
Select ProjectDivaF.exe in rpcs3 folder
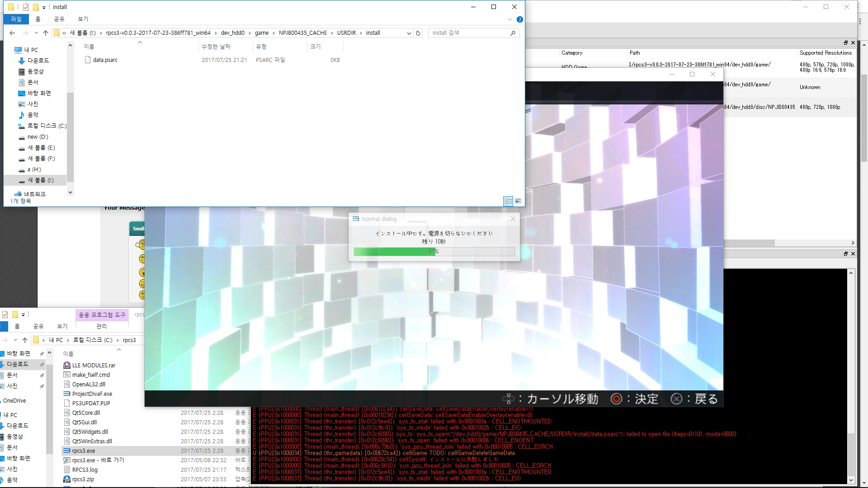click(x=92, y=394)
